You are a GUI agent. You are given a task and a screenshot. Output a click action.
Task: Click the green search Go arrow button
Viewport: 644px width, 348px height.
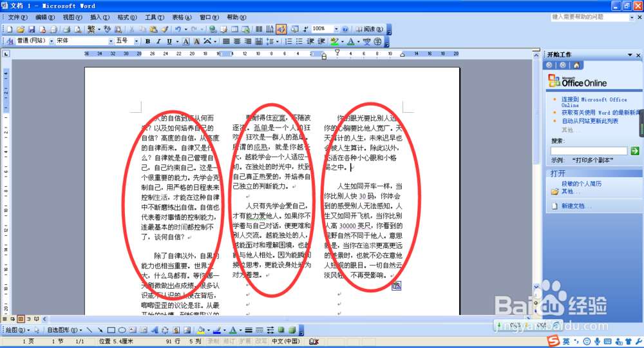point(634,151)
